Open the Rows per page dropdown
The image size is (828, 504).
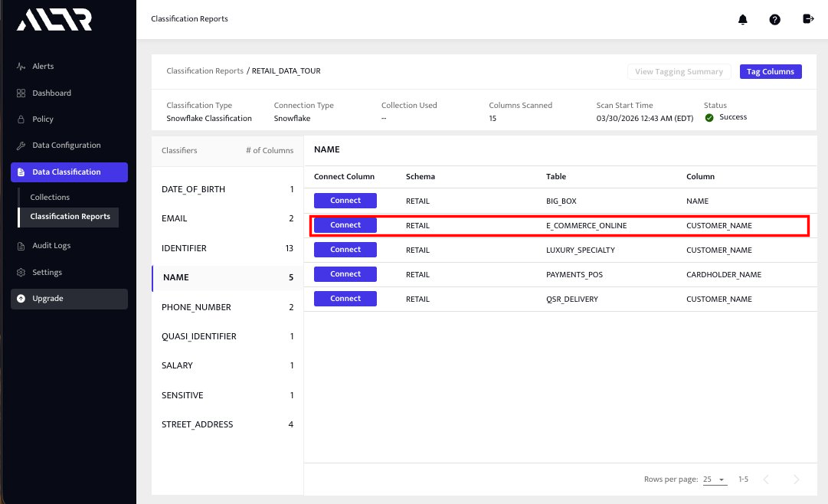(715, 479)
